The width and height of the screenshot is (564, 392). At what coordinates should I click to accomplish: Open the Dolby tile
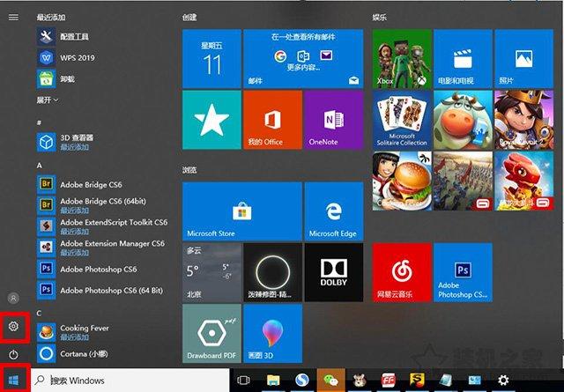[334, 272]
